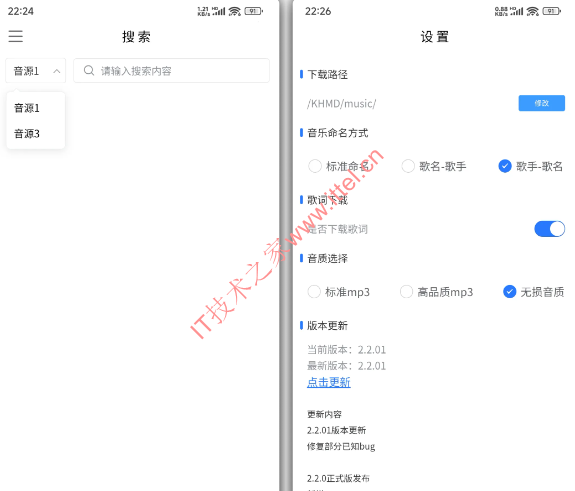Screen dimensions: 575x491
Task: Tap the left screen signal bars icon
Action: [219, 11]
